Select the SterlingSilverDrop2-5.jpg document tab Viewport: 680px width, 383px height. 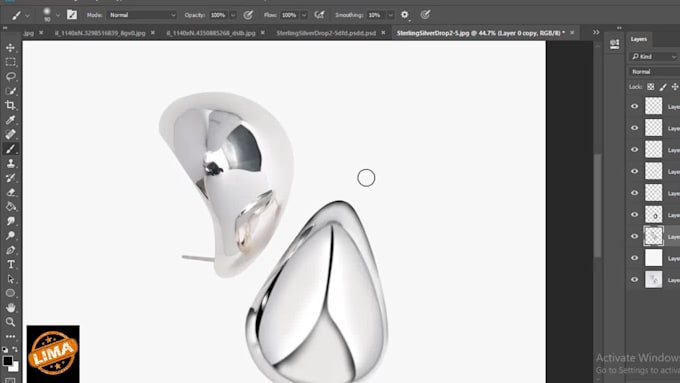tap(481, 33)
